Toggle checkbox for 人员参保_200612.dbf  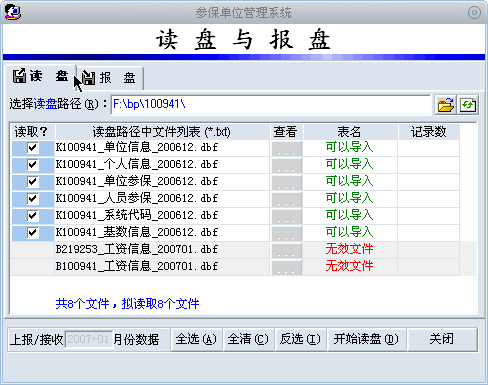(32, 199)
